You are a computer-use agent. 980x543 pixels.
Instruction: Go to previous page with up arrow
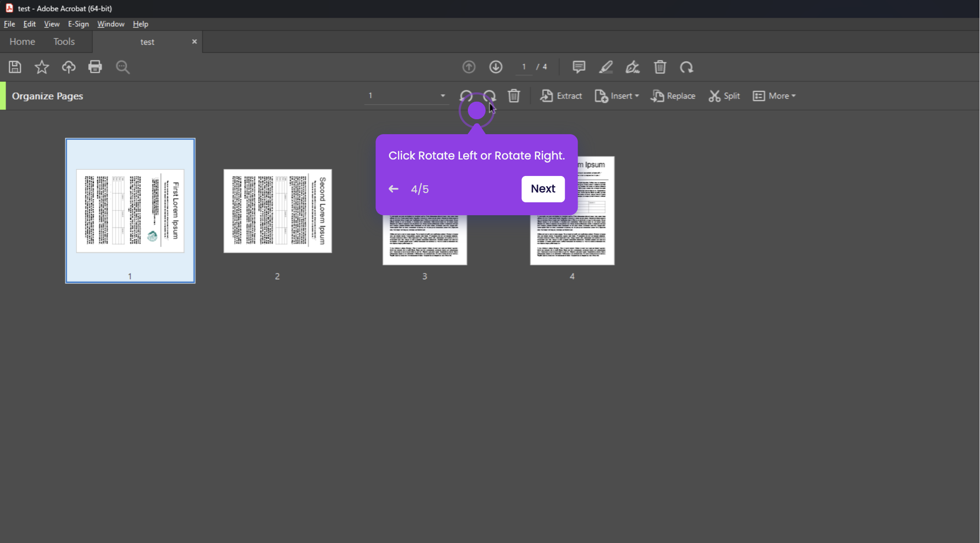(x=469, y=67)
